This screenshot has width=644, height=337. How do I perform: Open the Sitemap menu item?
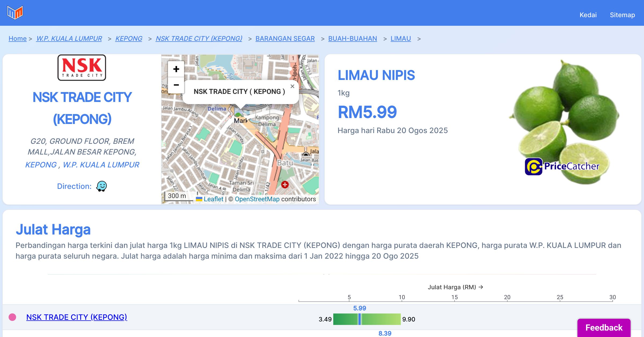[622, 15]
